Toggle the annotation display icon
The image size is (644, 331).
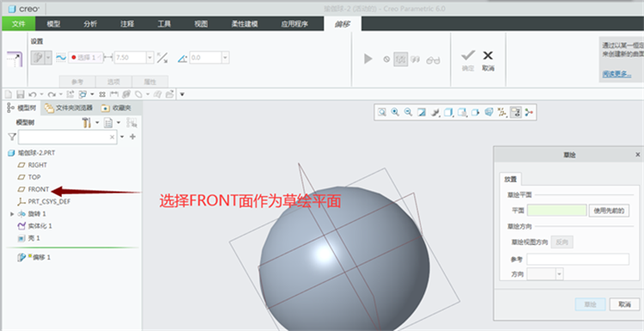pos(516,113)
